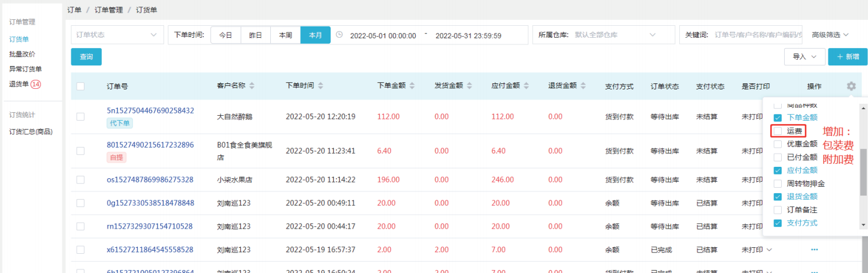868x273 pixels.
Task: Select the 今日 time filter
Action: [x=225, y=35]
